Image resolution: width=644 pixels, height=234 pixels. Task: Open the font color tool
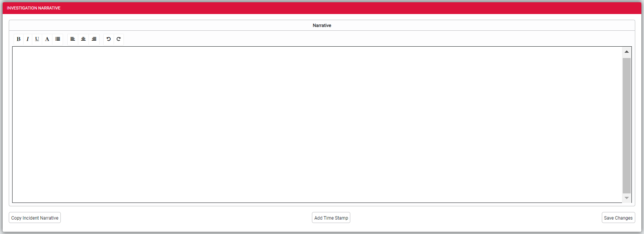(47, 39)
